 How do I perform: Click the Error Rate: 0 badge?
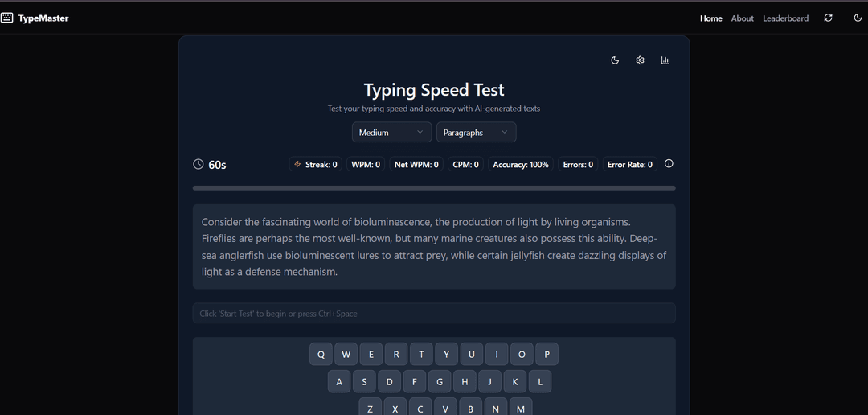(x=630, y=165)
